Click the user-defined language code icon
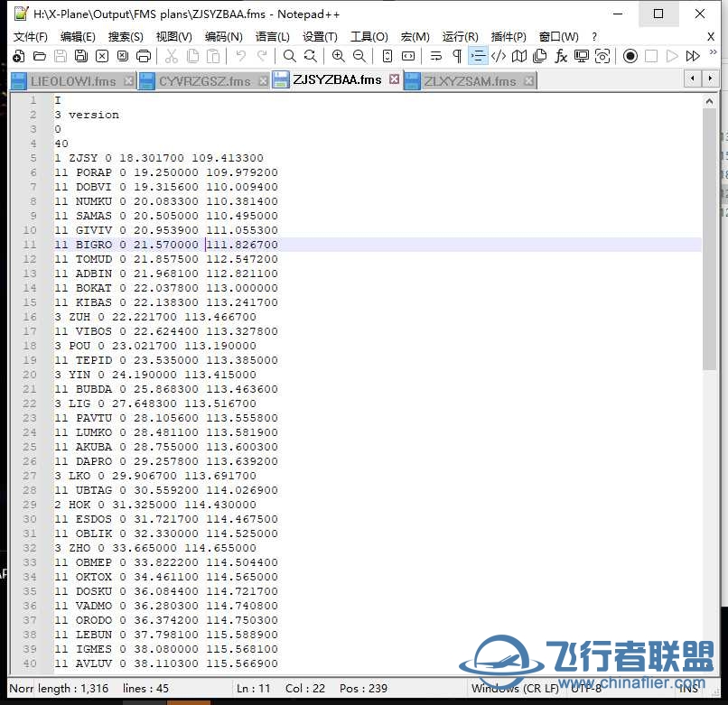 pos(499,56)
